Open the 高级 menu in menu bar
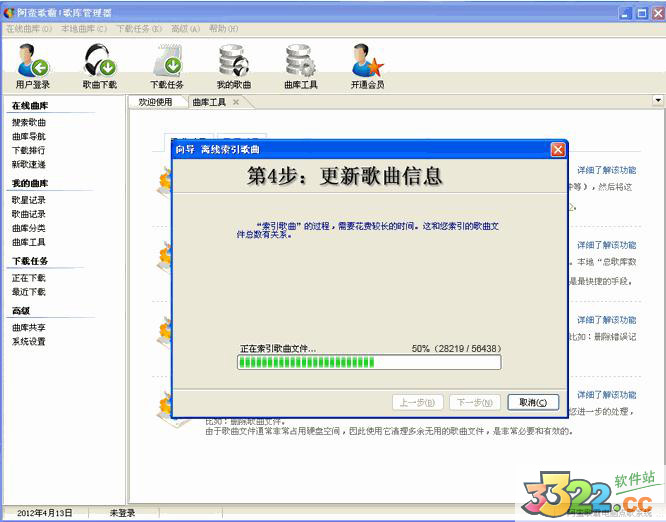 tap(185, 28)
